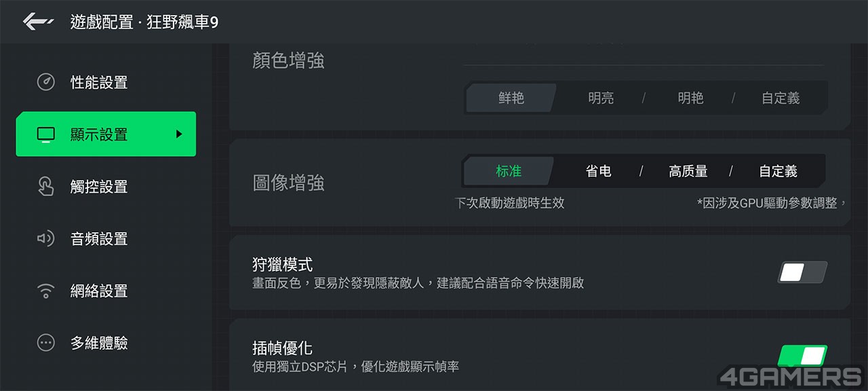The image size is (868, 391).
Task: Open the 性能設置 menu label
Action: 99,82
